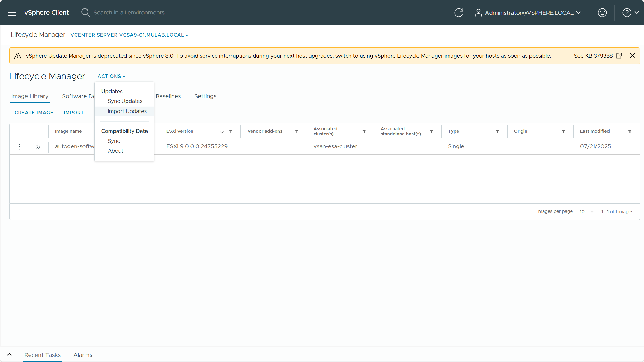Click the CREATE IMAGE button
This screenshot has width=644, height=362.
(x=34, y=113)
